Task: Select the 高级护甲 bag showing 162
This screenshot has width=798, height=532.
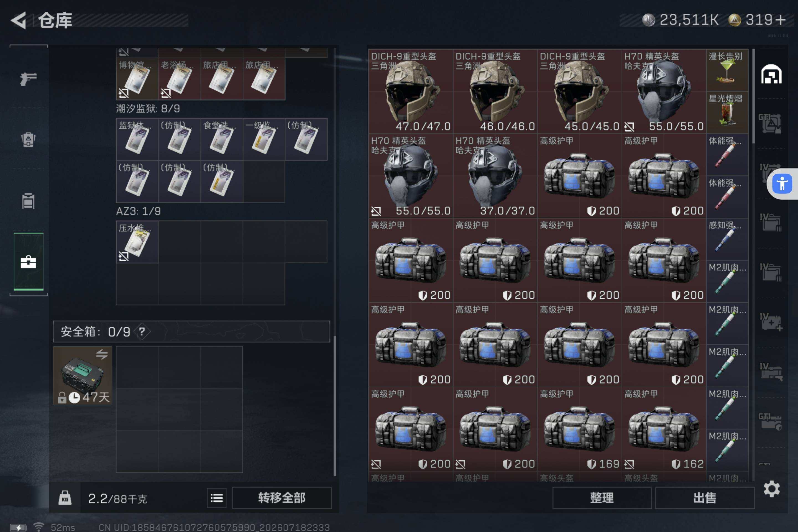Action: click(664, 429)
